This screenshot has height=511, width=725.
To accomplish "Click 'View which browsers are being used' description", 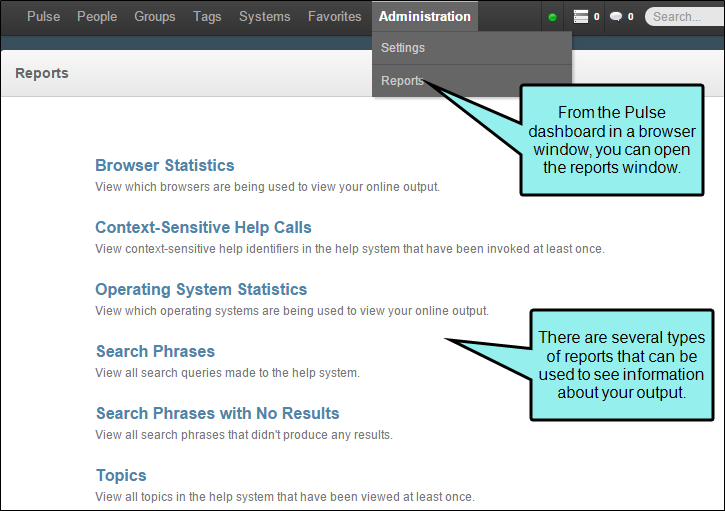I will click(x=267, y=187).
